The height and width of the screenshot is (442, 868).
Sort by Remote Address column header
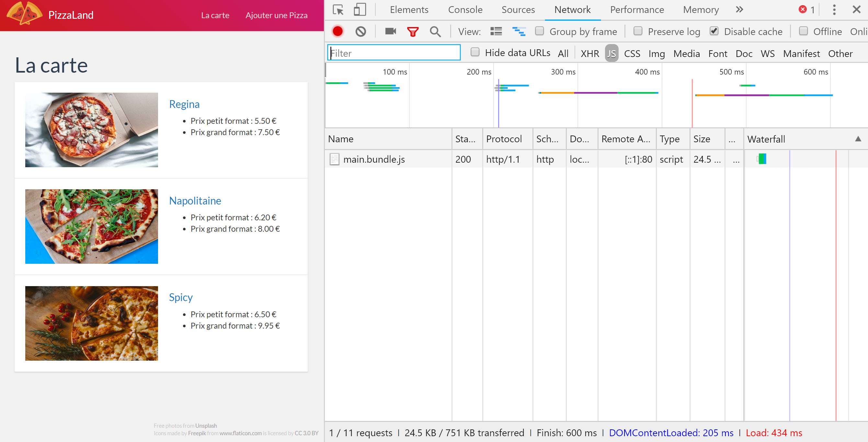point(627,139)
